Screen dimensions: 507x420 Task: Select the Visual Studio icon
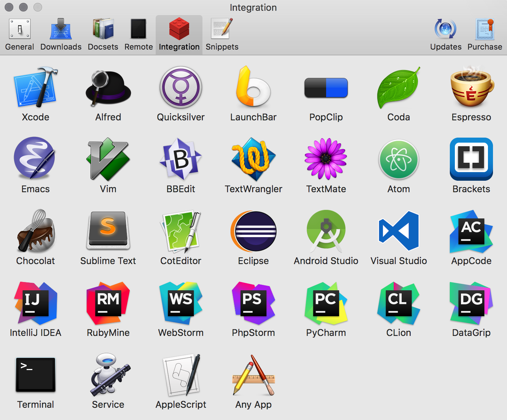tap(398, 231)
